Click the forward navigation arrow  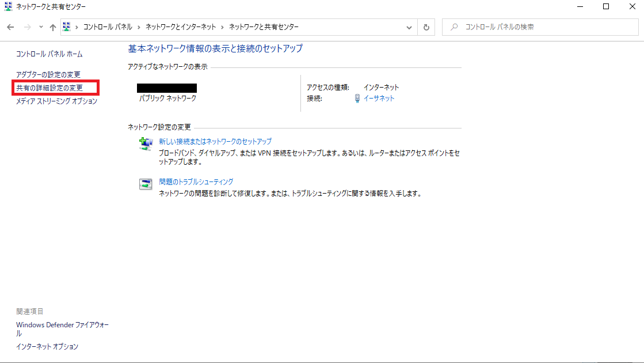pyautogui.click(x=28, y=27)
